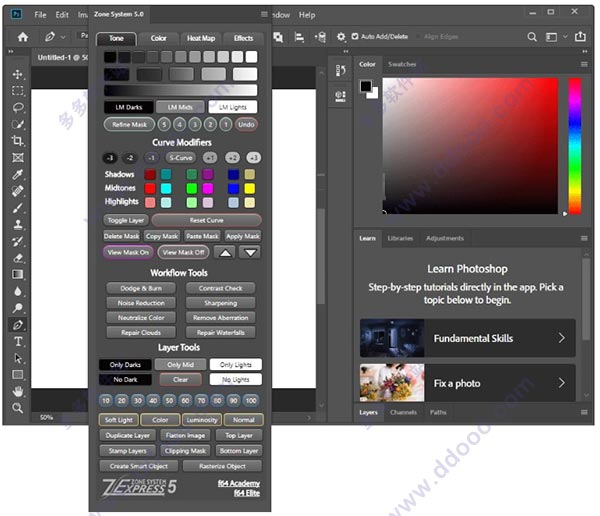The height and width of the screenshot is (516, 600).
Task: Select the Healing Brush tool
Action: tap(18, 191)
